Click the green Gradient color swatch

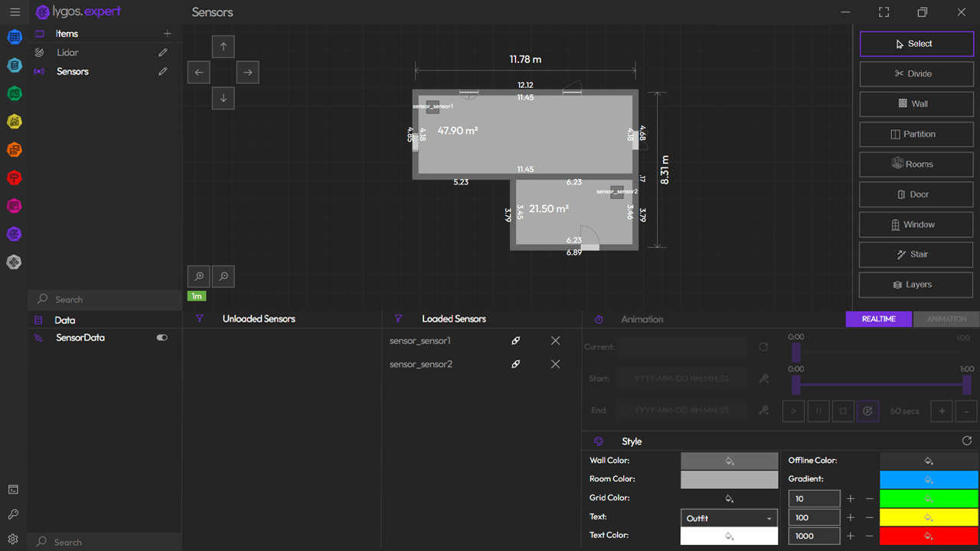[x=929, y=498]
